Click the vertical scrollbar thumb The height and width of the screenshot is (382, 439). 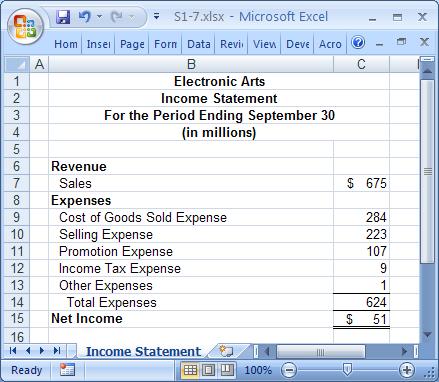pyautogui.click(x=427, y=171)
